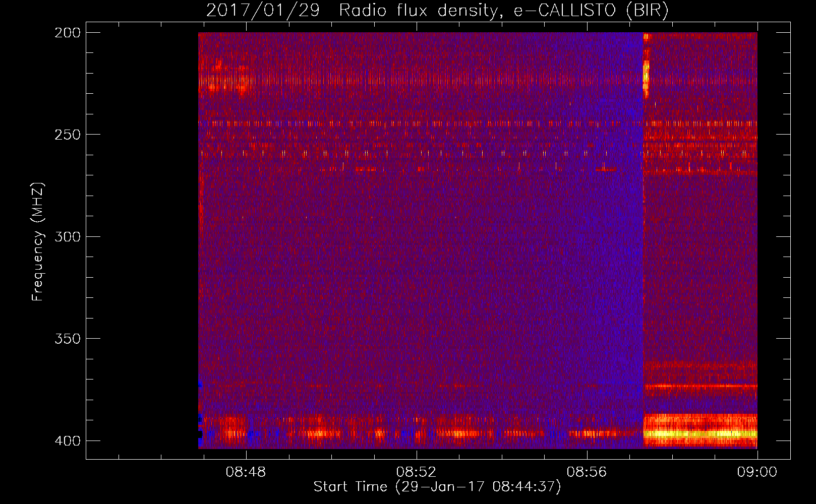Click the 08:52 time tick label
Viewport: 816px width, 504px height.
[x=416, y=472]
